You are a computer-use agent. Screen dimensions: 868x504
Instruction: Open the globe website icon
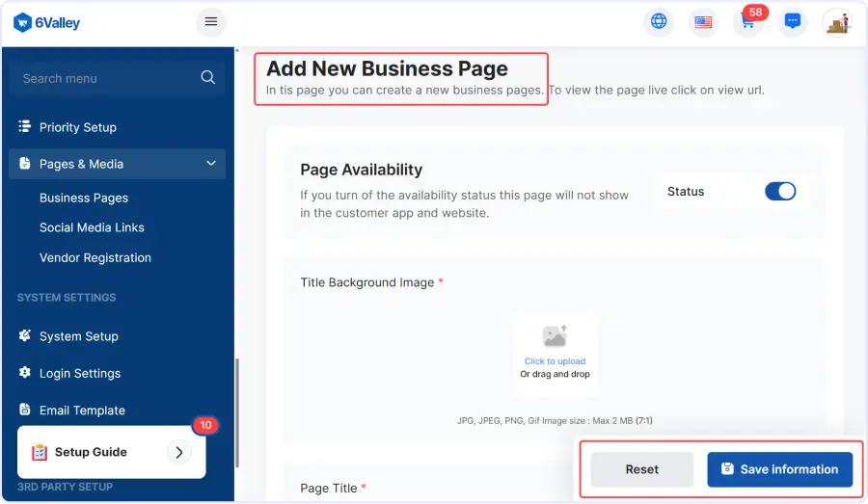pyautogui.click(x=659, y=21)
